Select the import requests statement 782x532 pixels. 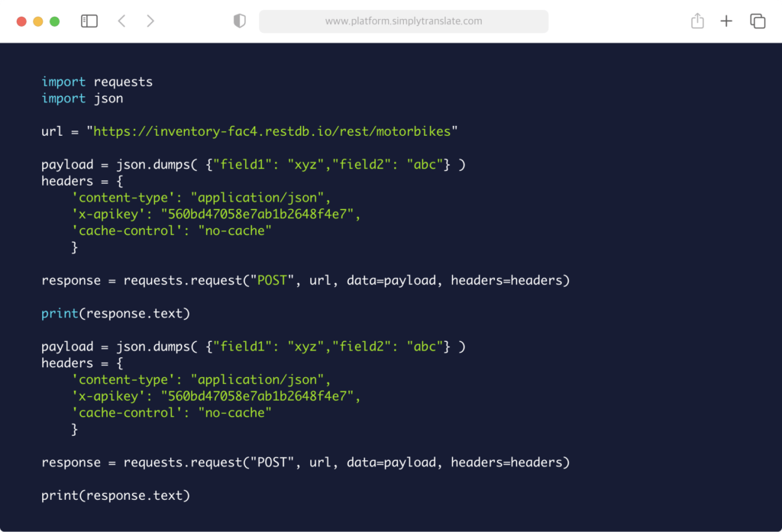click(97, 82)
